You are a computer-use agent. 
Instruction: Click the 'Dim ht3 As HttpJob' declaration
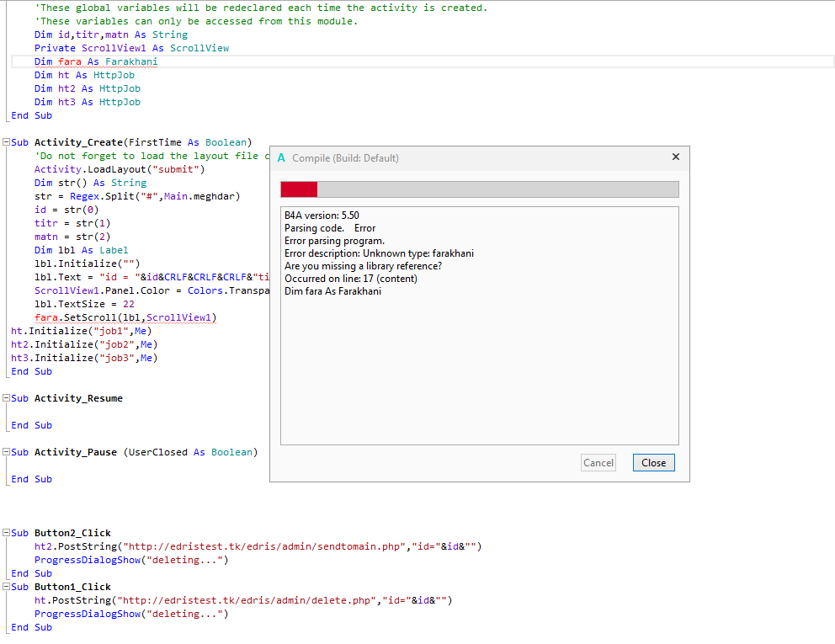88,102
